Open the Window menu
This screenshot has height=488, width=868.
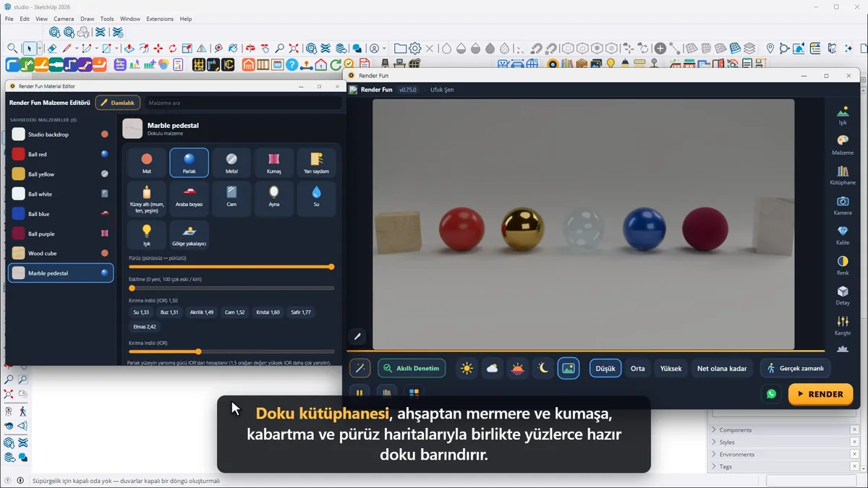click(130, 19)
